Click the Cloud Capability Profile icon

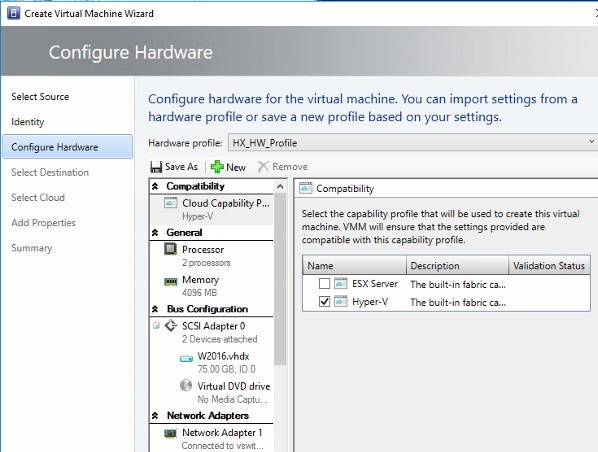click(170, 203)
